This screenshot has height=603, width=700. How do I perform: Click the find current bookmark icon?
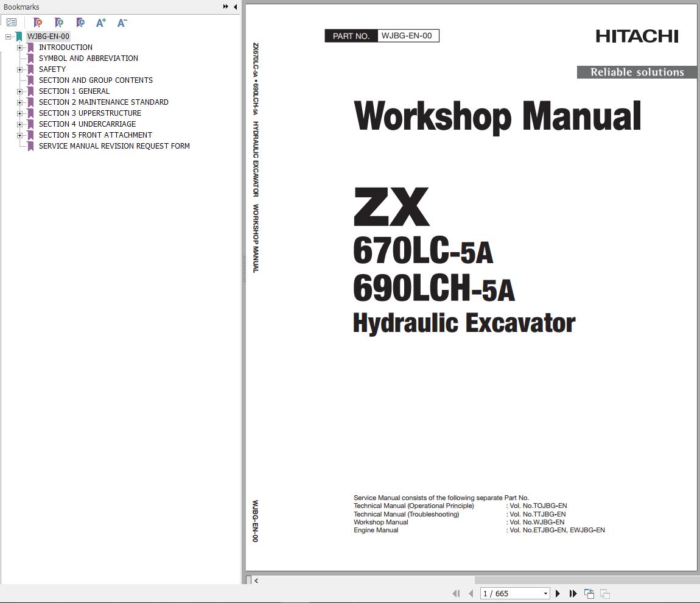(80, 23)
